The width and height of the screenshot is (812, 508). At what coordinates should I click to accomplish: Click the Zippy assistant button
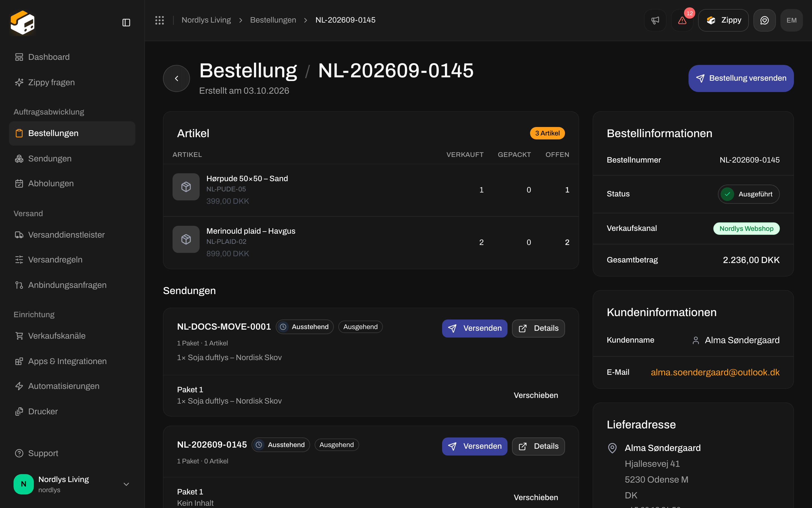coord(723,20)
